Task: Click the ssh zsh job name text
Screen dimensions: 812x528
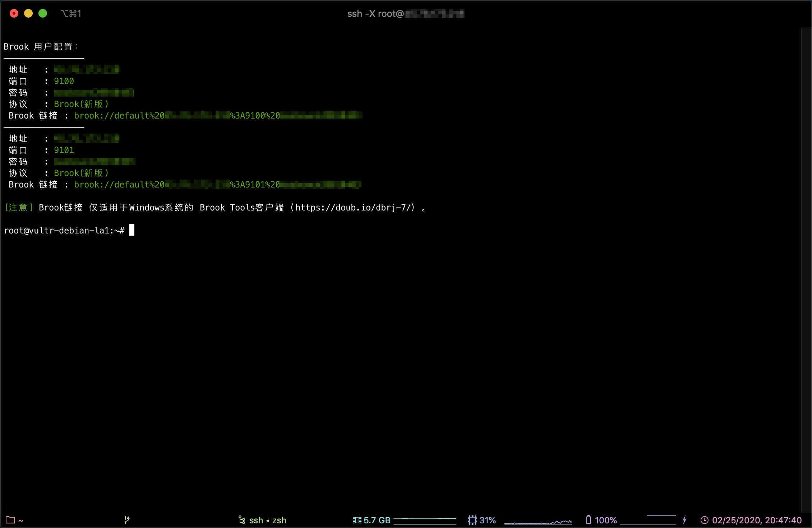Action: pos(268,520)
